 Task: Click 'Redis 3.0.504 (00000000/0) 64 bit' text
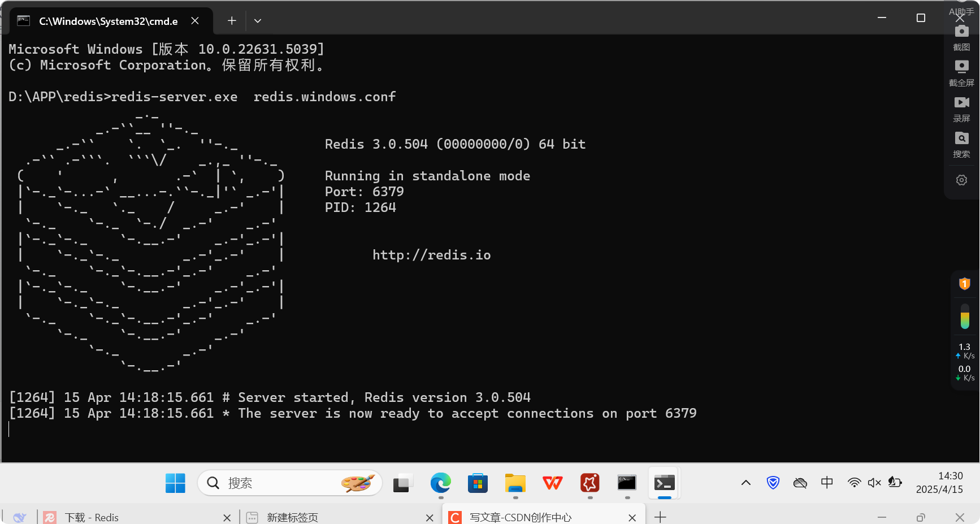[x=455, y=144]
